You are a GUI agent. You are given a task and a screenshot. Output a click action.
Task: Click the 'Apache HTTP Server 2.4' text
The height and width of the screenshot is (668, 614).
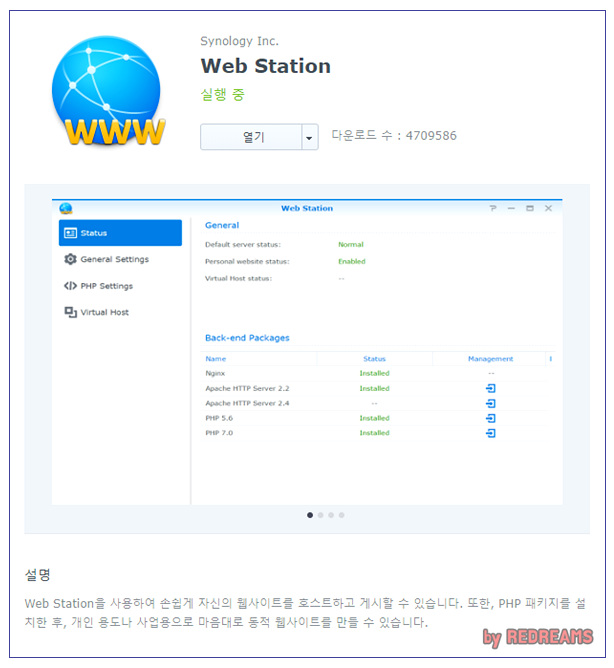point(247,403)
